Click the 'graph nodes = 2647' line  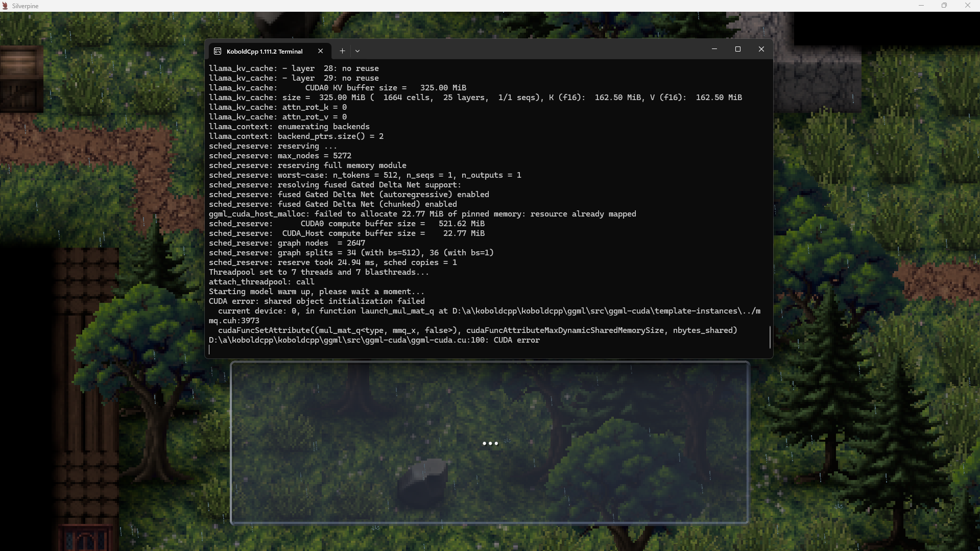pos(287,243)
